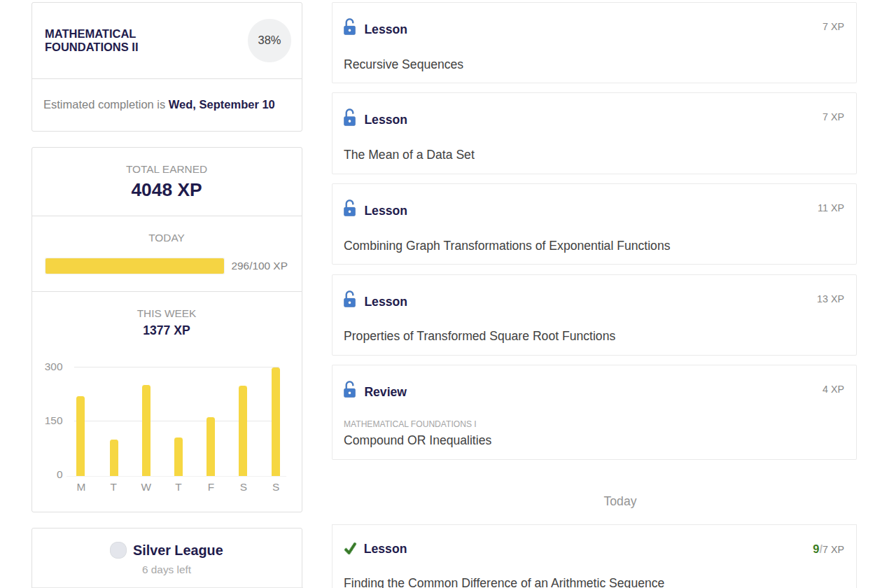882x588 pixels.
Task: Click lock icon on Combining Graph Transformations lesson
Action: (349, 209)
